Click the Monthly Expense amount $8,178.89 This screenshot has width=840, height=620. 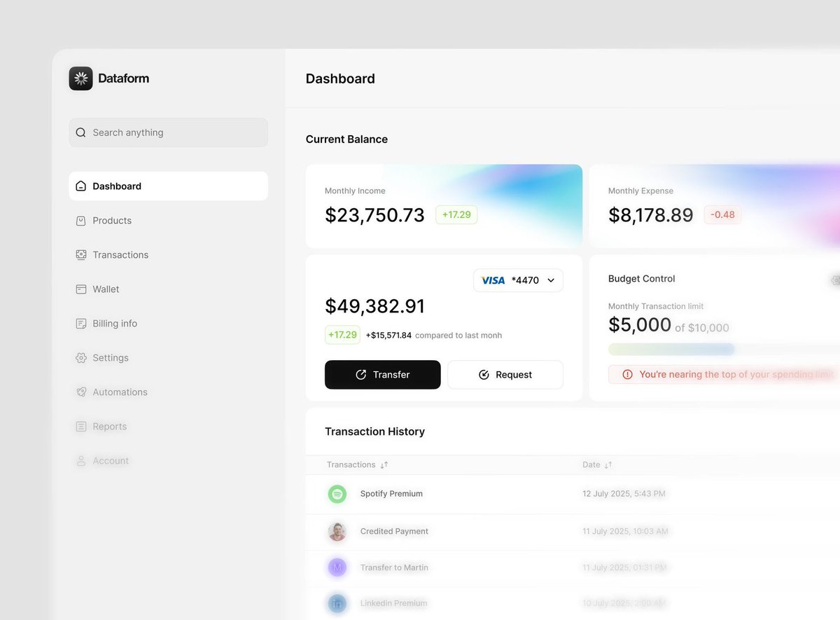pyautogui.click(x=651, y=215)
